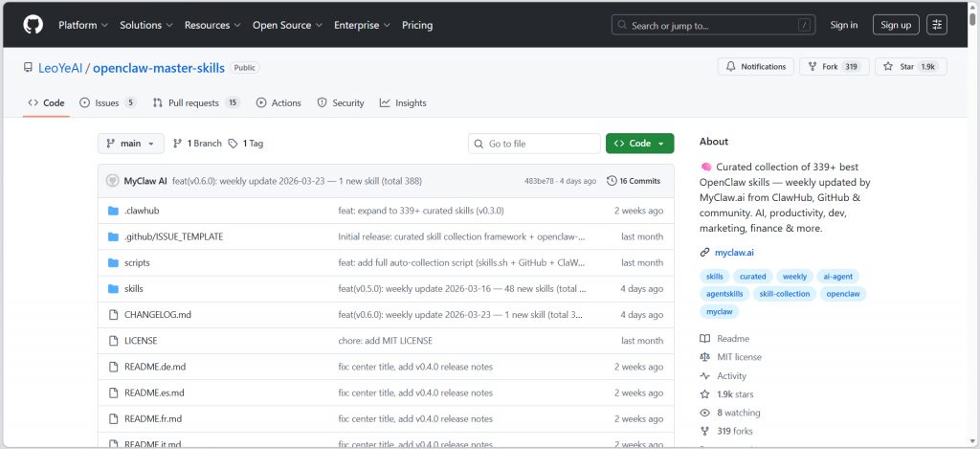
Task: Focus the Go to file input
Action: point(534,144)
